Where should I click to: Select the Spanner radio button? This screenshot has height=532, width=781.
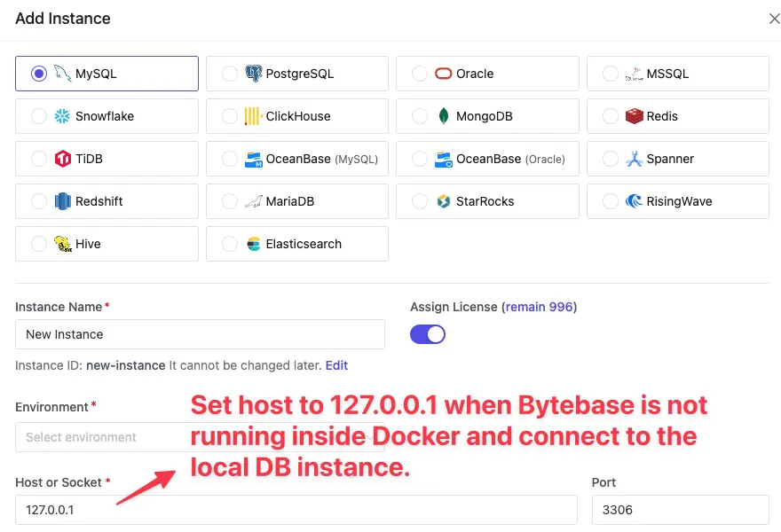(x=611, y=159)
